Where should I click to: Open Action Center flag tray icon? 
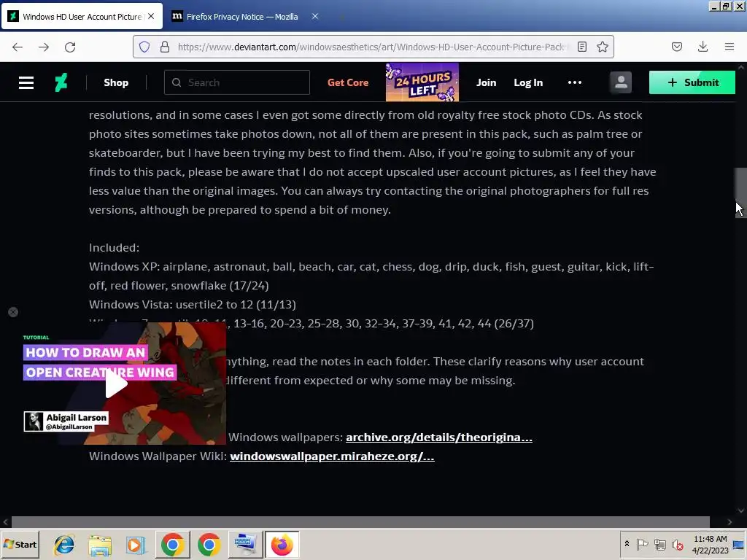pyautogui.click(x=642, y=544)
